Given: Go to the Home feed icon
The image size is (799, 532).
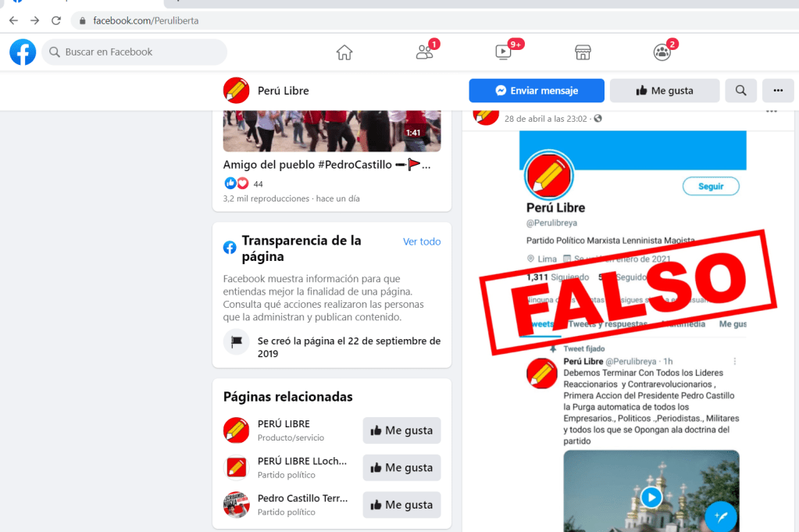Looking at the screenshot, I should click(x=344, y=52).
